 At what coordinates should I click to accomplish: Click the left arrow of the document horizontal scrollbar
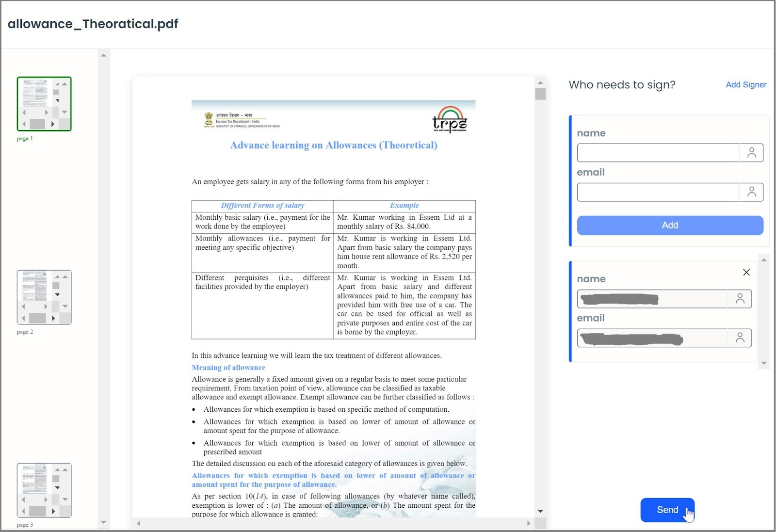pyautogui.click(x=139, y=523)
